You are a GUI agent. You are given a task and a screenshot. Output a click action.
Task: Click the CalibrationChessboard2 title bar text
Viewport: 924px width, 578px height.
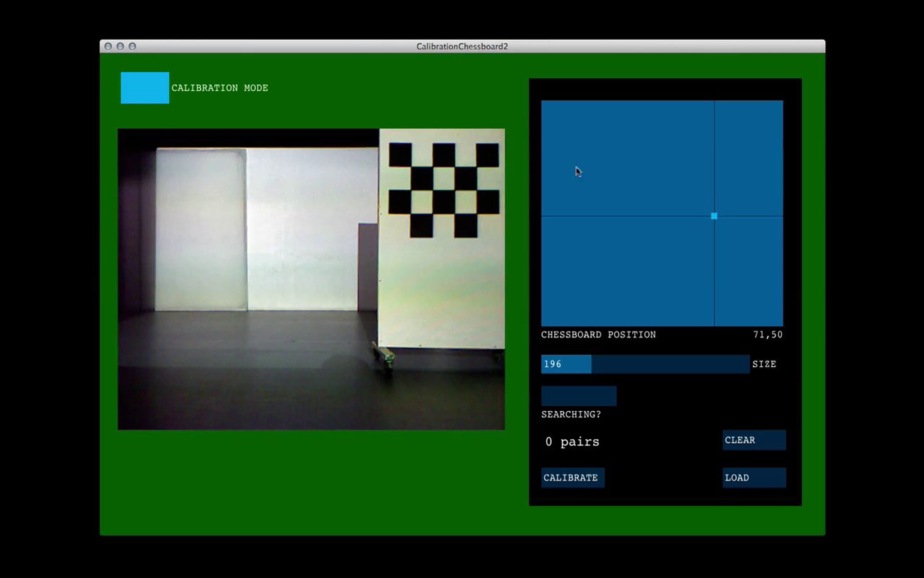tap(462, 47)
